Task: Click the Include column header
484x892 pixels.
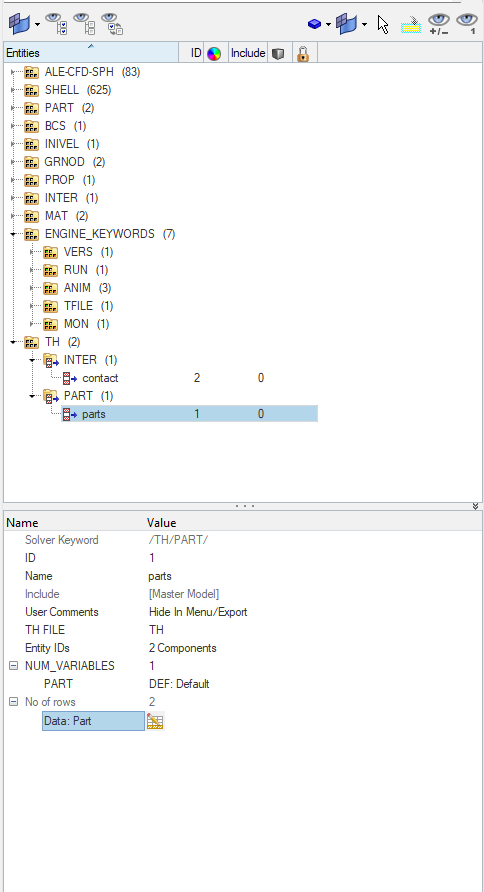Action: [248, 53]
